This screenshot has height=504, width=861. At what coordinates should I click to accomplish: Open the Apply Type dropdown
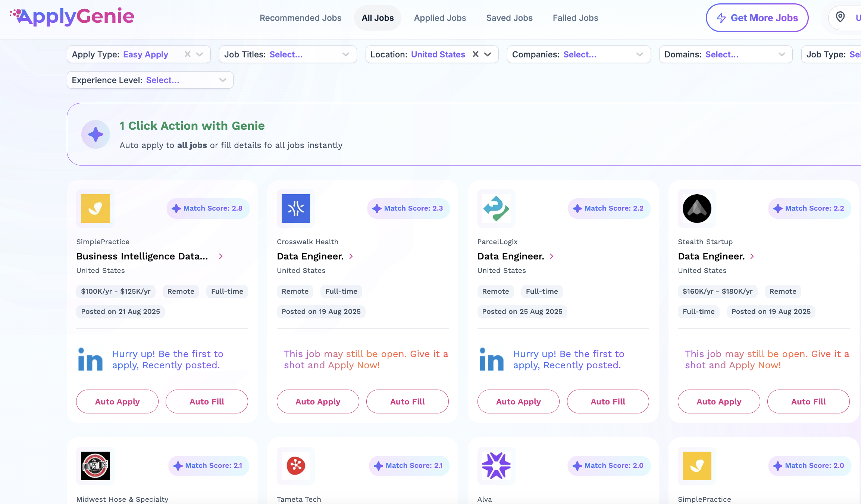[x=200, y=54]
